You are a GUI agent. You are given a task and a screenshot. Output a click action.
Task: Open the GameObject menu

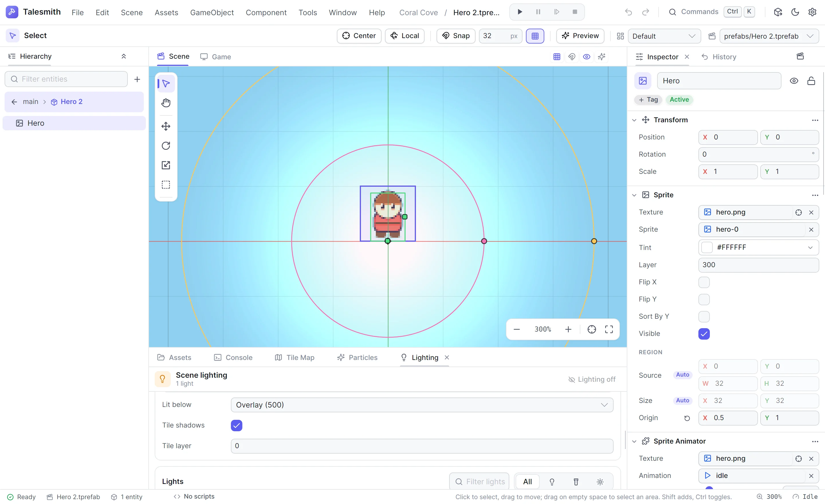212,12
